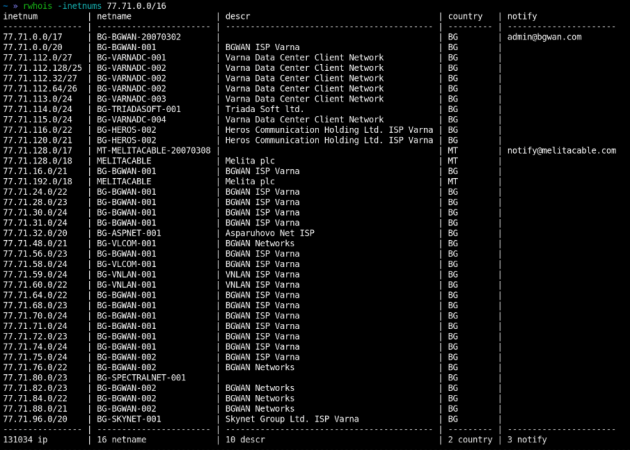
Task: Select the 77.71.0.0/17 inetnum entry
Action: pyautogui.click(x=33, y=37)
